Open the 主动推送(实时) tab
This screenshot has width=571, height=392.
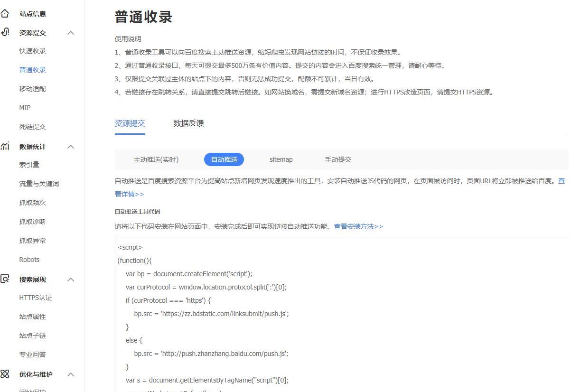pyautogui.click(x=157, y=159)
